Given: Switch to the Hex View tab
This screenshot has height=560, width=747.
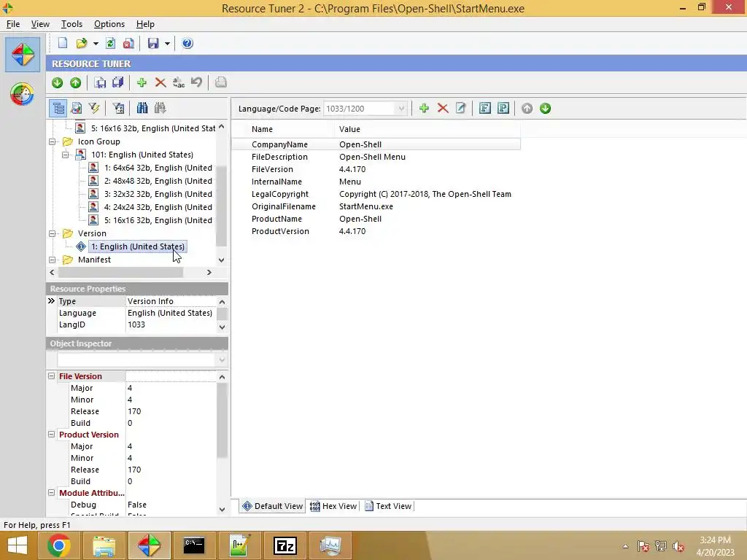Looking at the screenshot, I should (x=333, y=506).
